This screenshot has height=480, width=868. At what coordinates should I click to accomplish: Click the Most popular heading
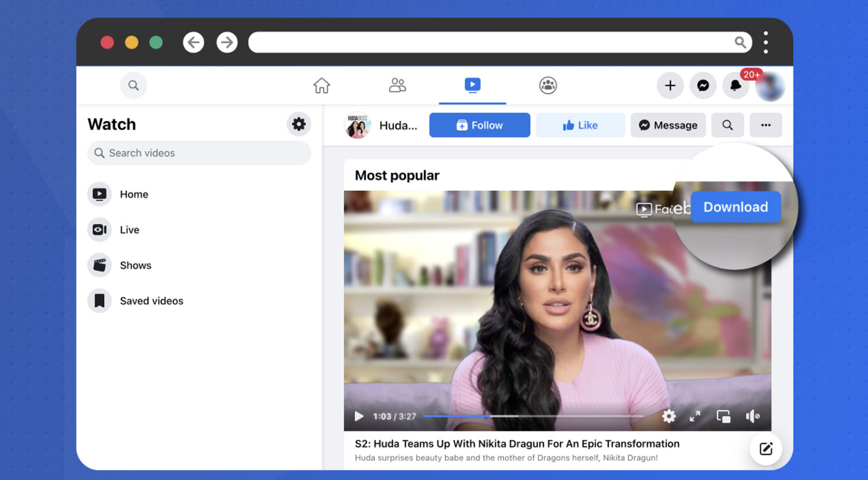coord(397,175)
